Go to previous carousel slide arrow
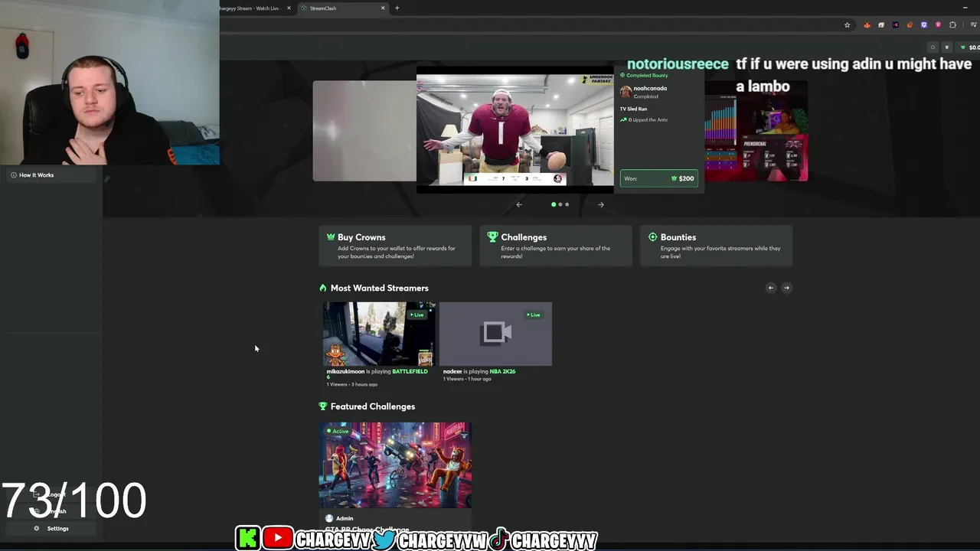Viewport: 980px width, 551px height. click(x=519, y=204)
